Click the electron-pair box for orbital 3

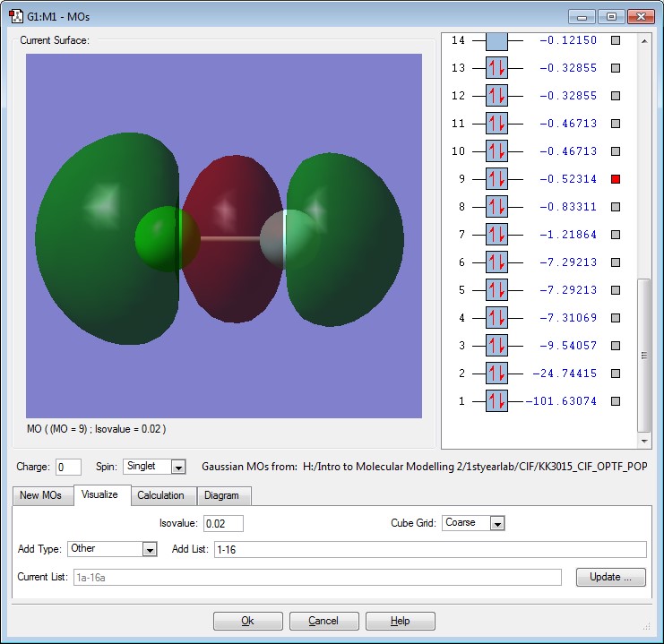coord(496,346)
